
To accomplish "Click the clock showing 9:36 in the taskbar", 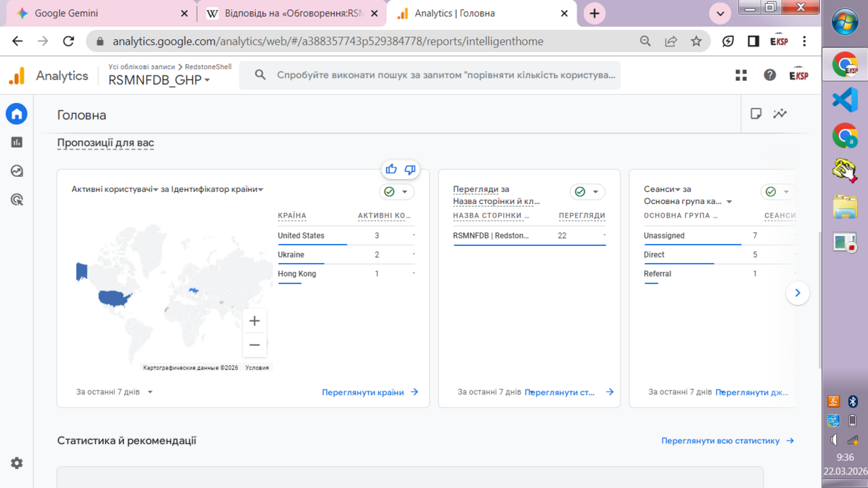I will coord(845,457).
